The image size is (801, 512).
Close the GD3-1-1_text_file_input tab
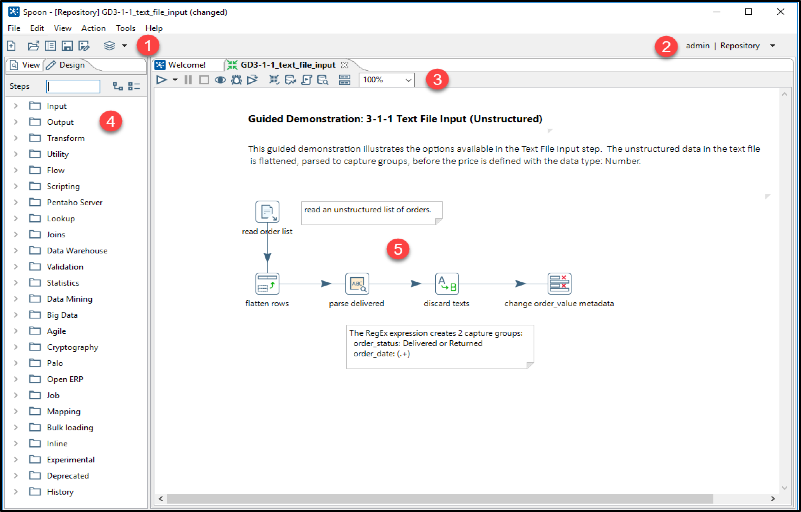click(x=344, y=65)
